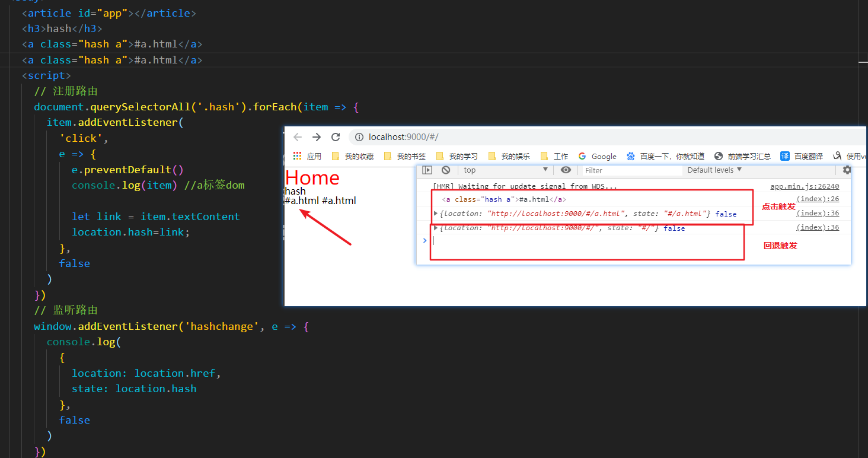Click the 'hashchange' string in the code
Image resolution: width=868 pixels, height=458 pixels.
click(x=222, y=326)
